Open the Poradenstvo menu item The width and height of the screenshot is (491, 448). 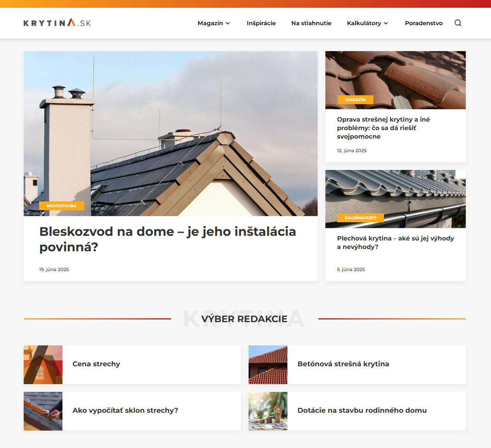424,23
